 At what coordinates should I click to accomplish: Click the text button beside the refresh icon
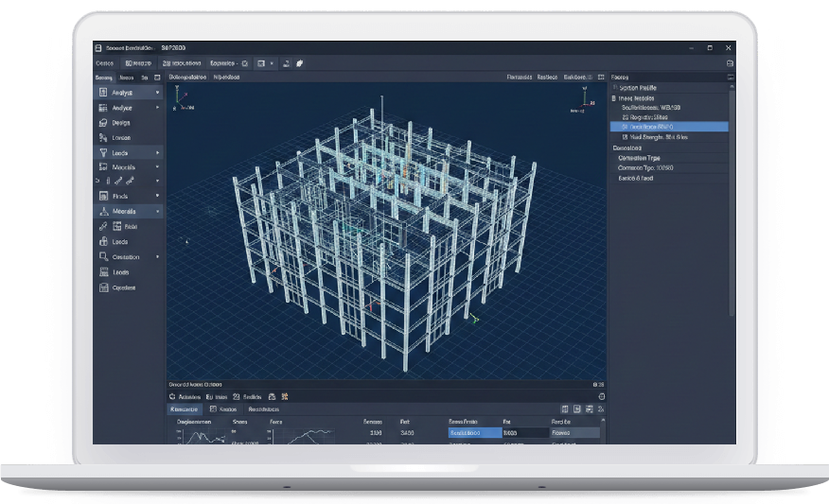[189, 397]
